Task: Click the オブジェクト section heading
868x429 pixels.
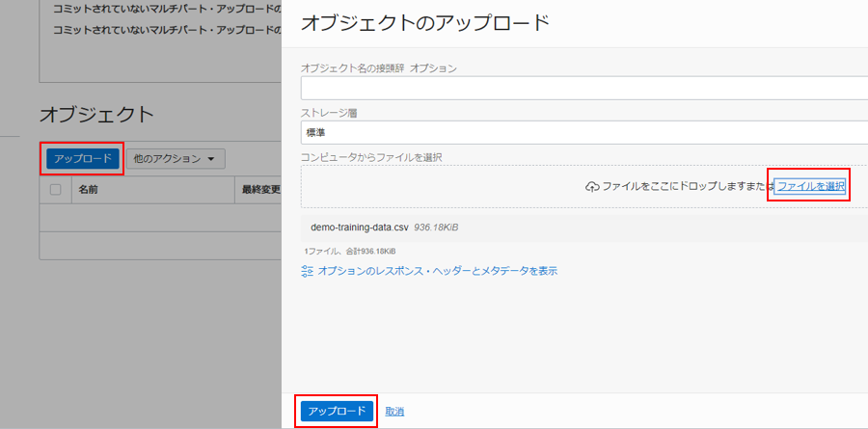Action: point(96,114)
